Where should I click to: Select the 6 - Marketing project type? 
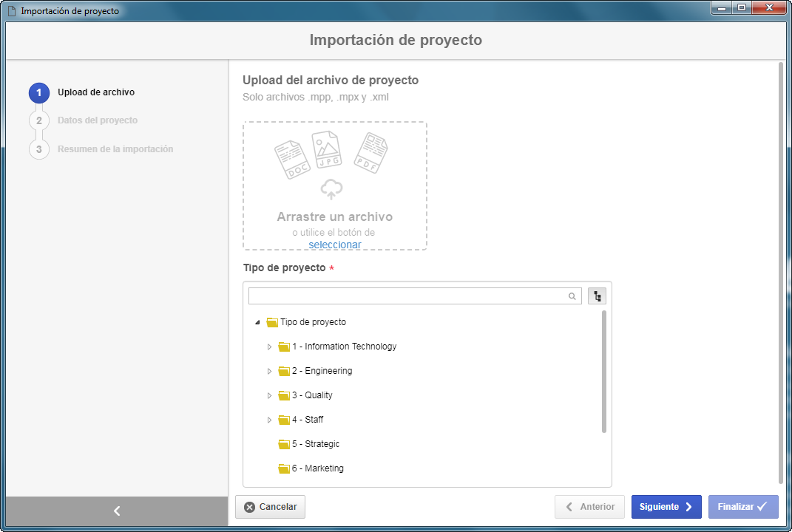(311, 468)
